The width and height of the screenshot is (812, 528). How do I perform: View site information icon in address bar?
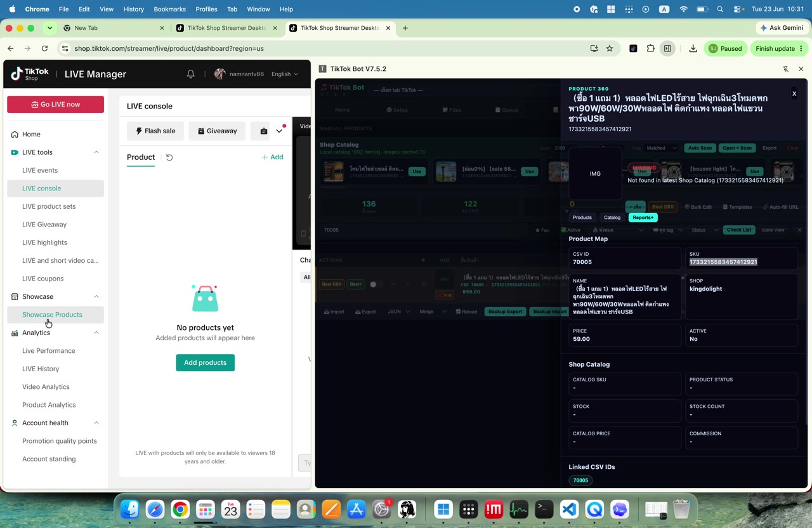click(64, 48)
